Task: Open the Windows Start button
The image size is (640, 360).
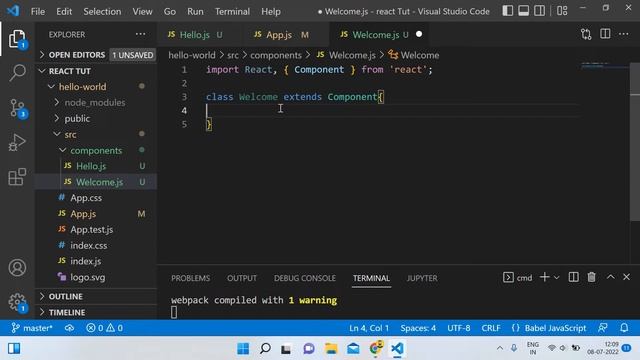Action: (x=243, y=349)
